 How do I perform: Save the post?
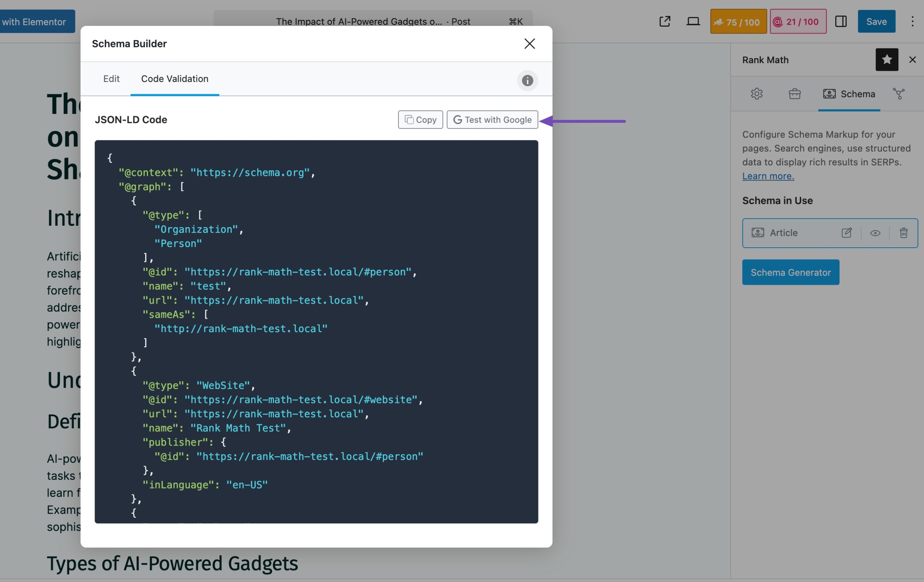(876, 22)
